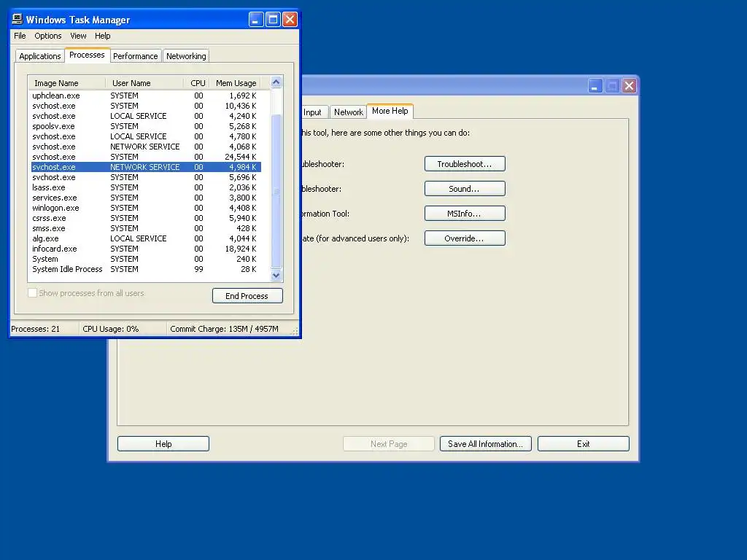Select the Processes tab
This screenshot has width=747, height=560.
(87, 55)
